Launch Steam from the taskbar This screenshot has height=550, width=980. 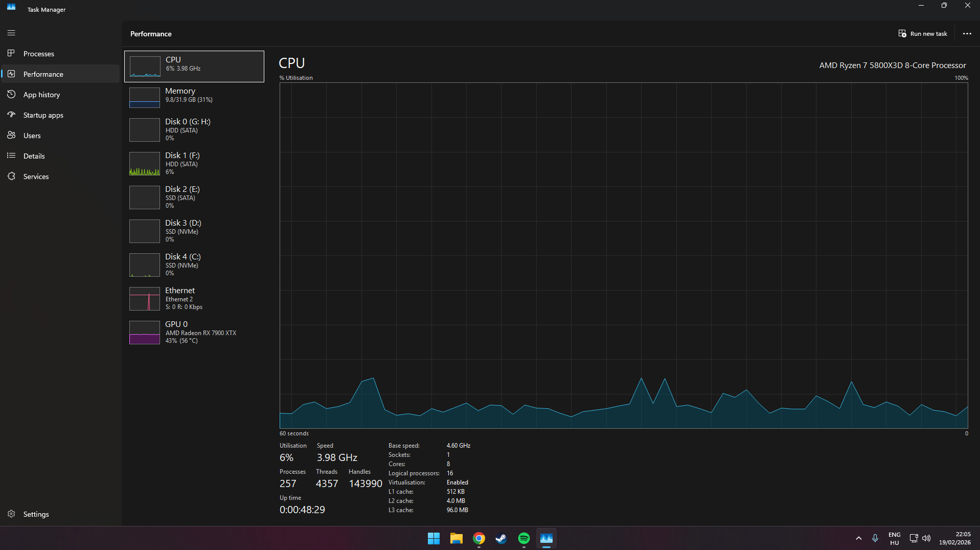501,538
